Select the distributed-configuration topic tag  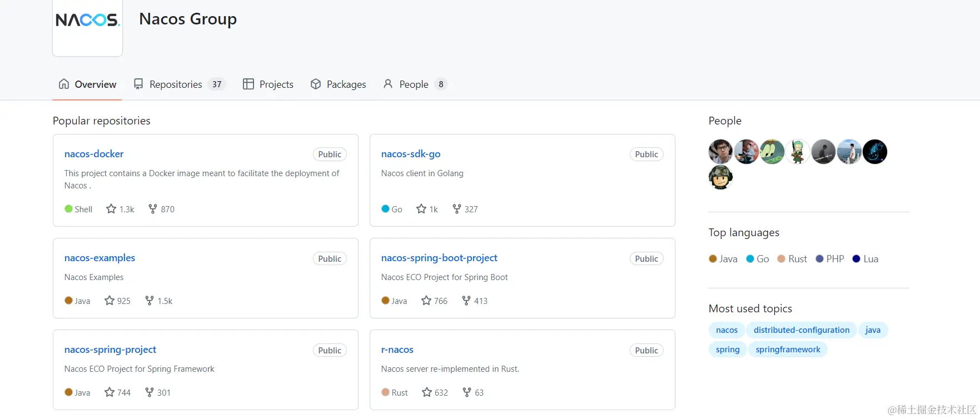pos(801,330)
